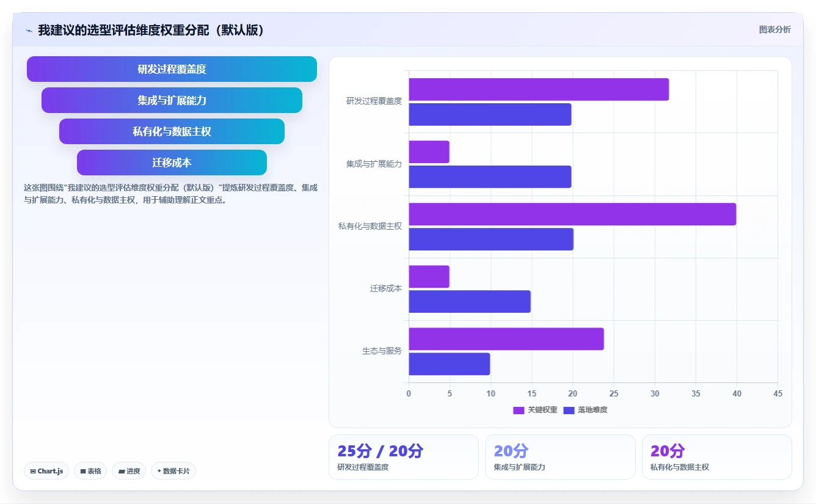Click the x-axis tick labeled 25
Image resolution: width=816 pixels, height=504 pixels.
613,393
